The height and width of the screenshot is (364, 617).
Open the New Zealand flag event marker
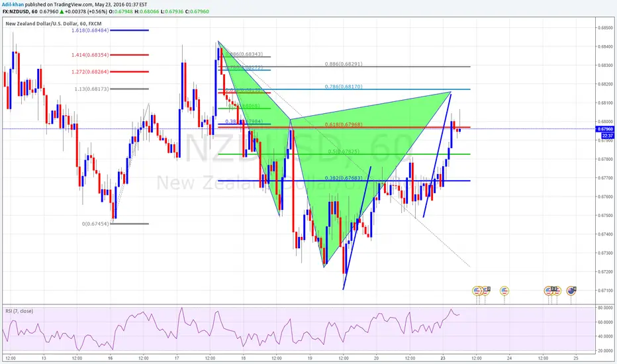pyautogui.click(x=571, y=291)
